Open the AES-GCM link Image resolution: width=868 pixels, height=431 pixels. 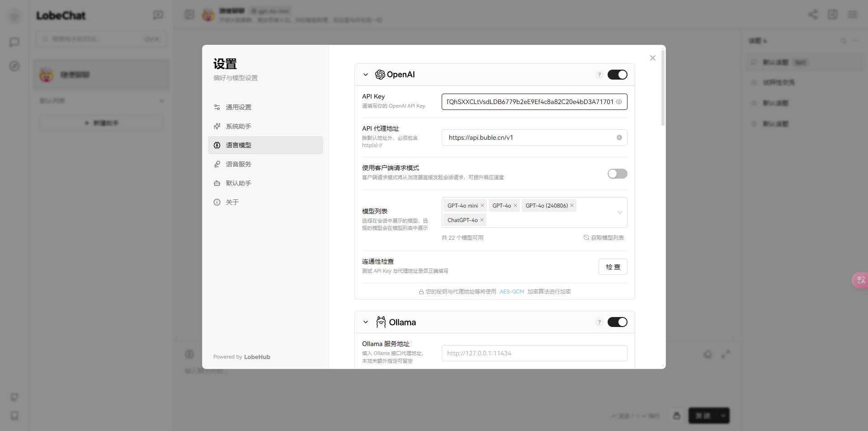pos(512,292)
